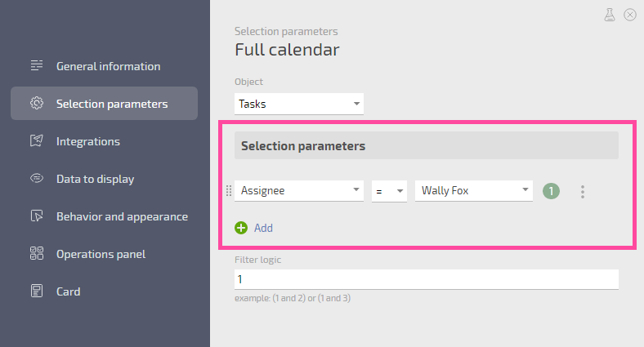Click the drag handle beside Assignee
644x347 pixels.
[x=229, y=191]
